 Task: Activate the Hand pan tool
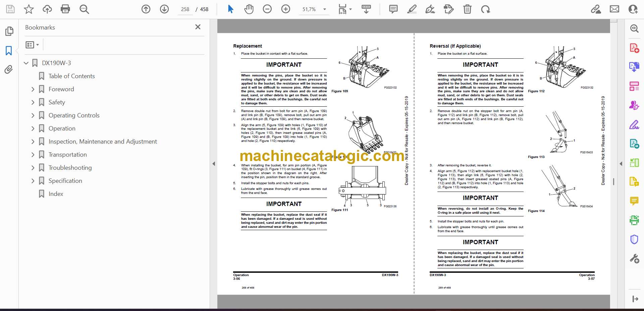click(249, 9)
